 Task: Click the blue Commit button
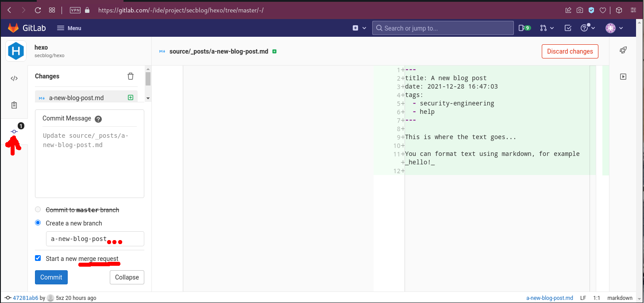(51, 277)
